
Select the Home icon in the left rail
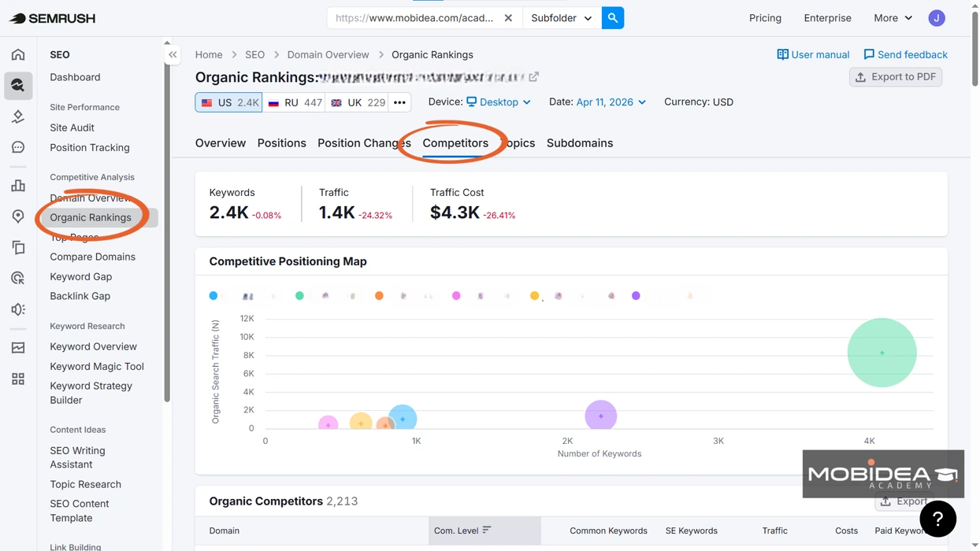17,54
